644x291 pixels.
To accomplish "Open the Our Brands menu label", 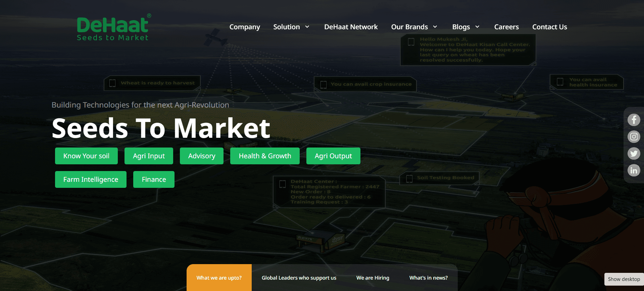I will coord(409,27).
